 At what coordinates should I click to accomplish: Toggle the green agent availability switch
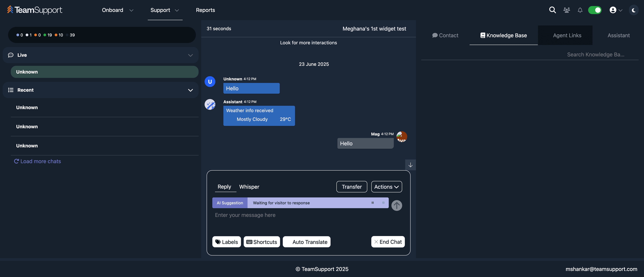[595, 10]
